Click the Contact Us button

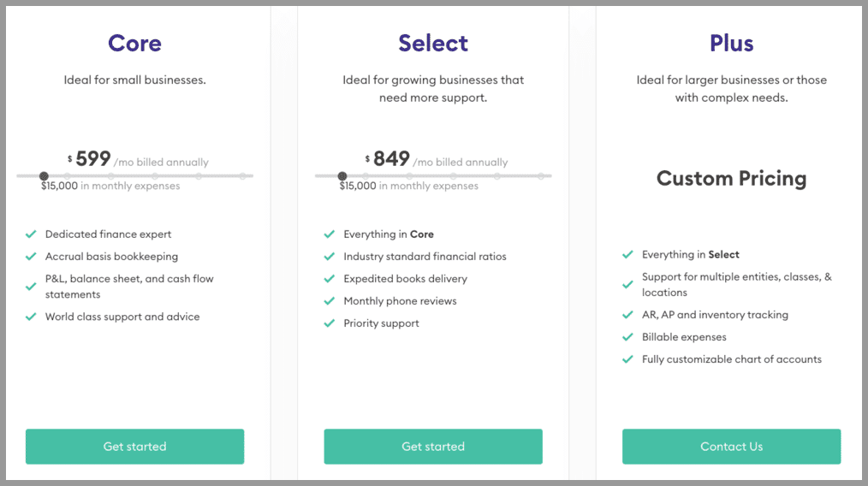[x=731, y=446]
